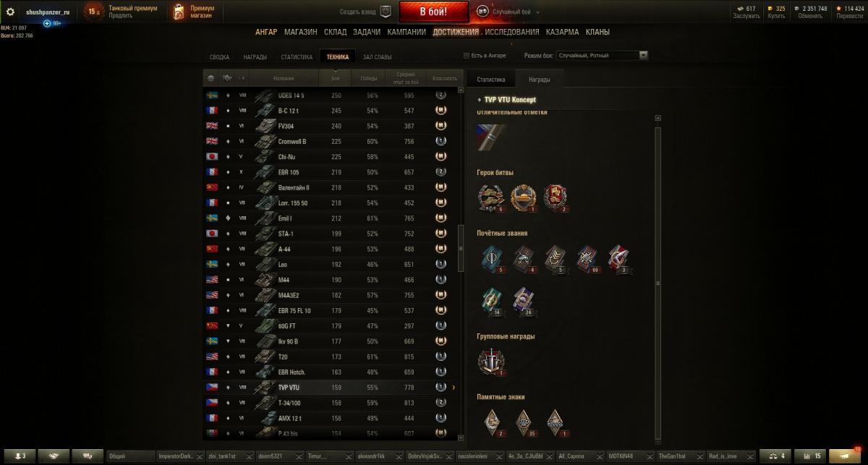Go to the 'Исследования' menu
868x465 pixels.
pyautogui.click(x=512, y=32)
